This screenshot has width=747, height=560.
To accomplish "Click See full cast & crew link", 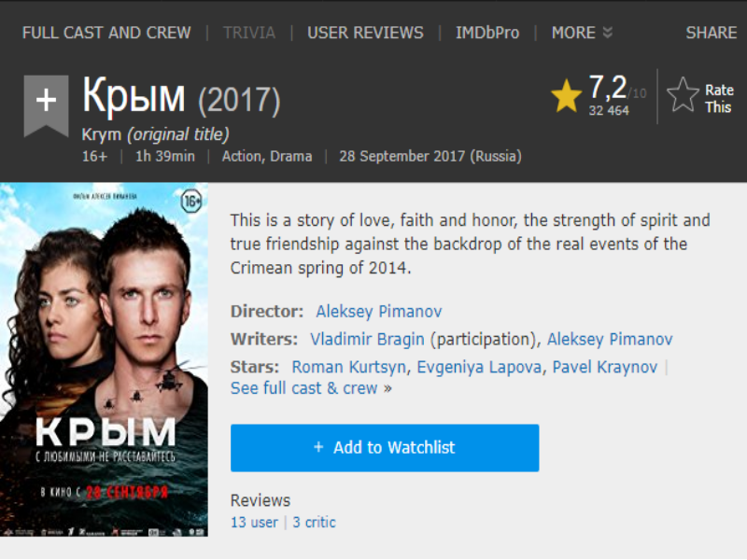I will tap(304, 388).
